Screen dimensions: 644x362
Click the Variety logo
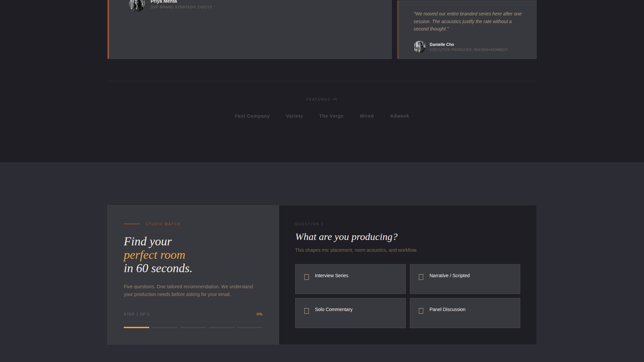294,116
